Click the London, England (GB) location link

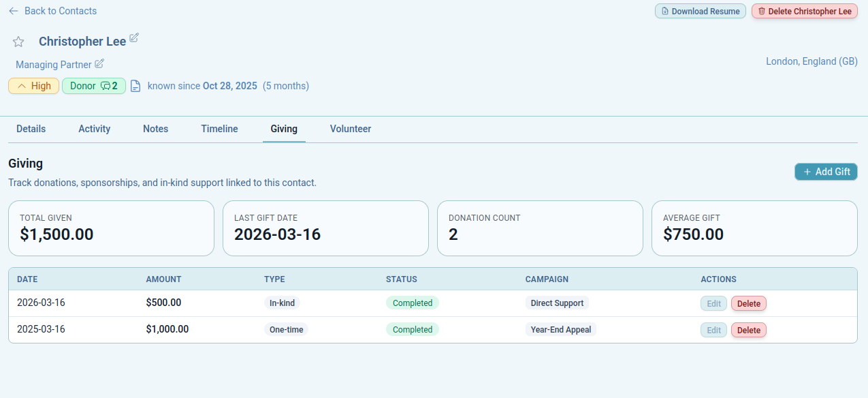(811, 61)
